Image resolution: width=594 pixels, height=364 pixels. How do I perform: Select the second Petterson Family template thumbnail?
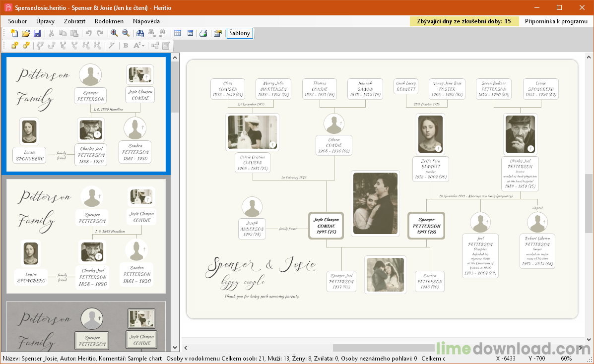86,236
